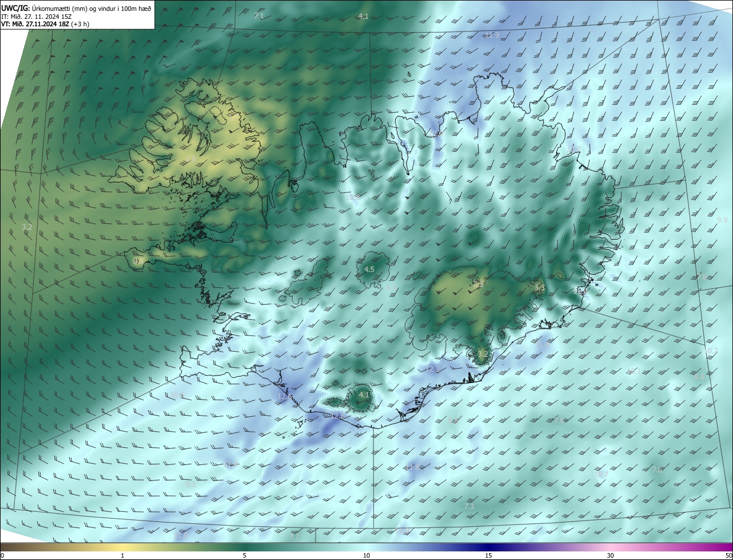Click the 4.5 value on the glacier
The image size is (733, 560).
click(x=369, y=269)
